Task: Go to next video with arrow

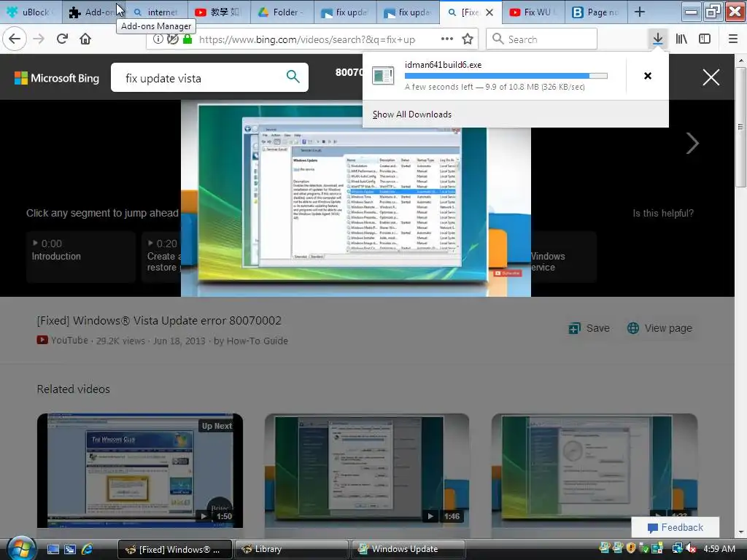Action: [x=692, y=143]
